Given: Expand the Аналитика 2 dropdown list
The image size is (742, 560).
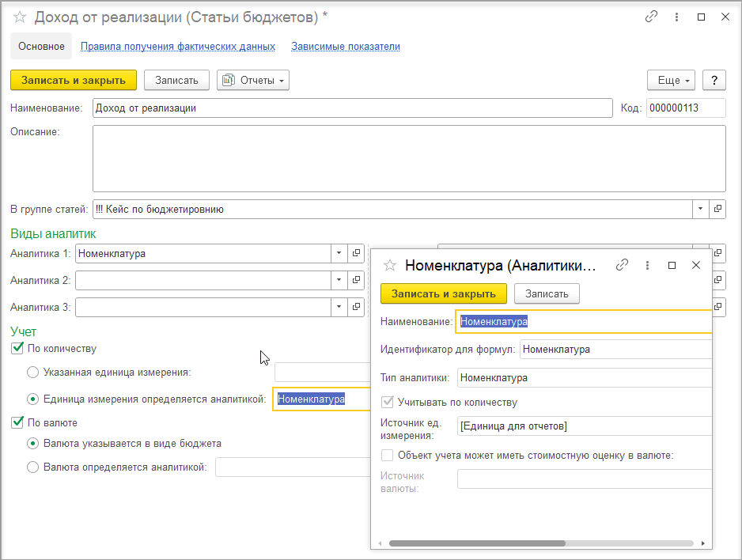Looking at the screenshot, I should click(x=339, y=280).
